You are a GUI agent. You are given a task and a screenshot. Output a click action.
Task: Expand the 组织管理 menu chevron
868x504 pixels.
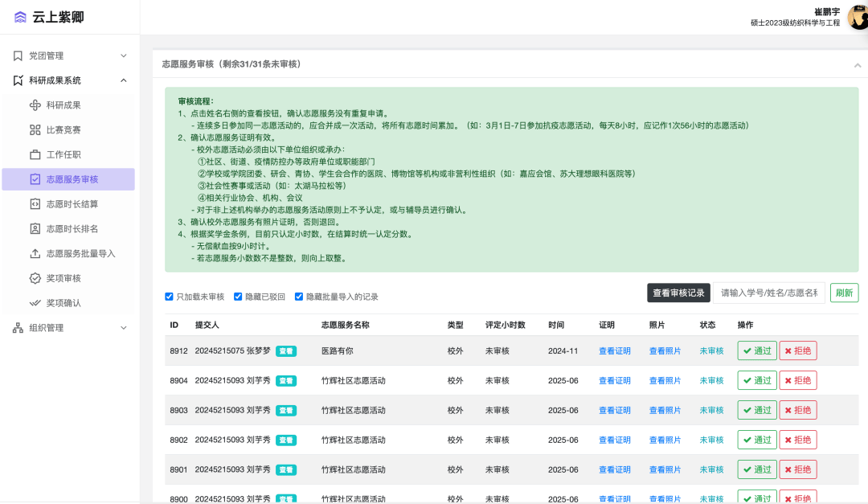(124, 328)
